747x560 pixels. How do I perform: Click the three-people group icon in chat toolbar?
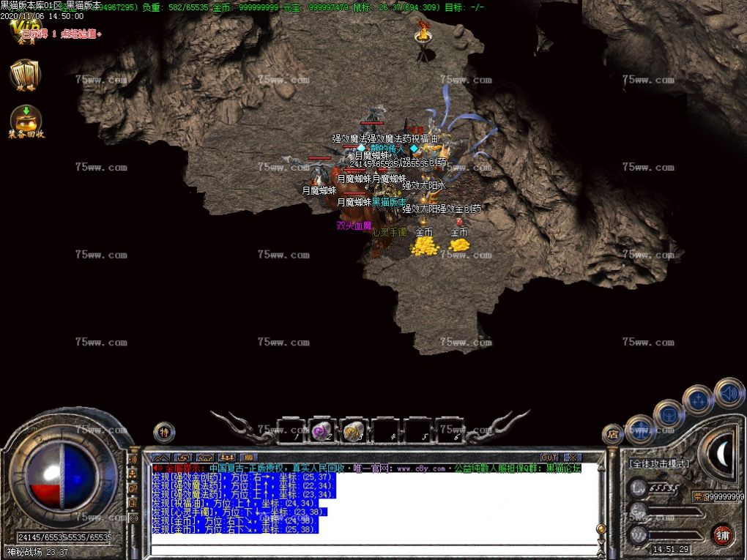point(227,457)
